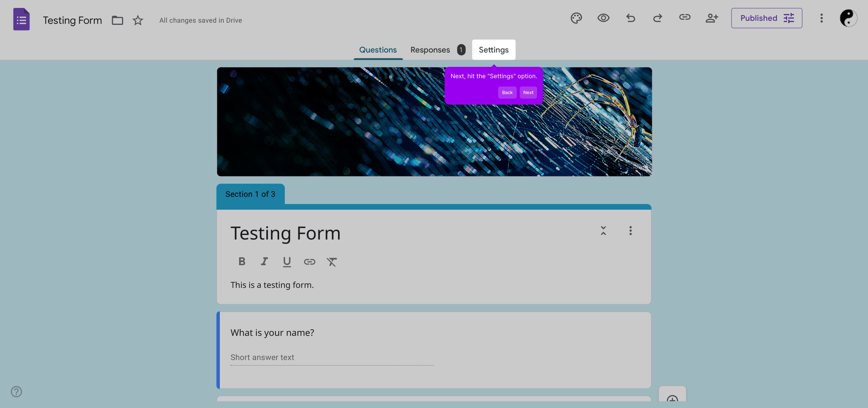Image resolution: width=868 pixels, height=408 pixels.
Task: Open the Settings tab
Action: coord(493,50)
